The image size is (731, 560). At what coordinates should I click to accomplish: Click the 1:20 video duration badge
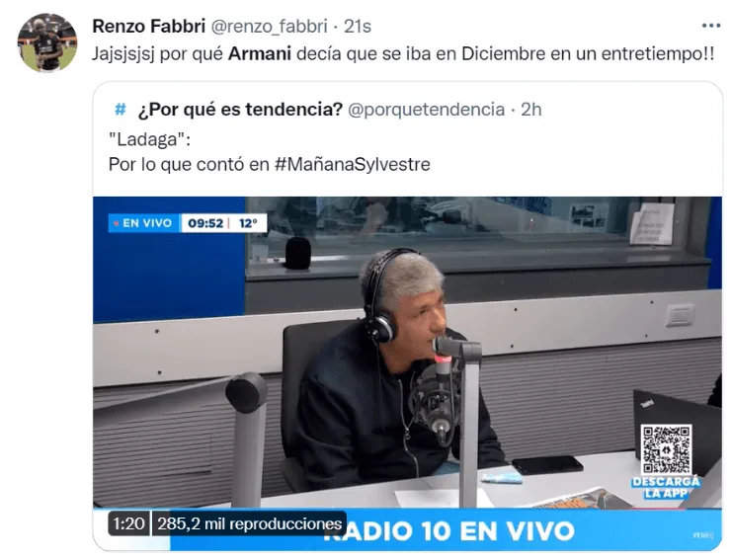tap(128, 523)
